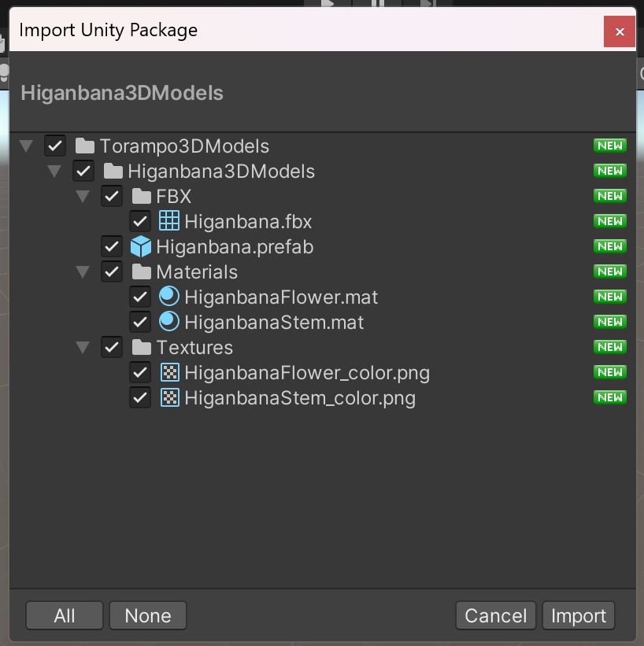Viewport: 644px width, 646px height.
Task: Click the Higanbana.fbx mesh icon
Action: (x=169, y=222)
